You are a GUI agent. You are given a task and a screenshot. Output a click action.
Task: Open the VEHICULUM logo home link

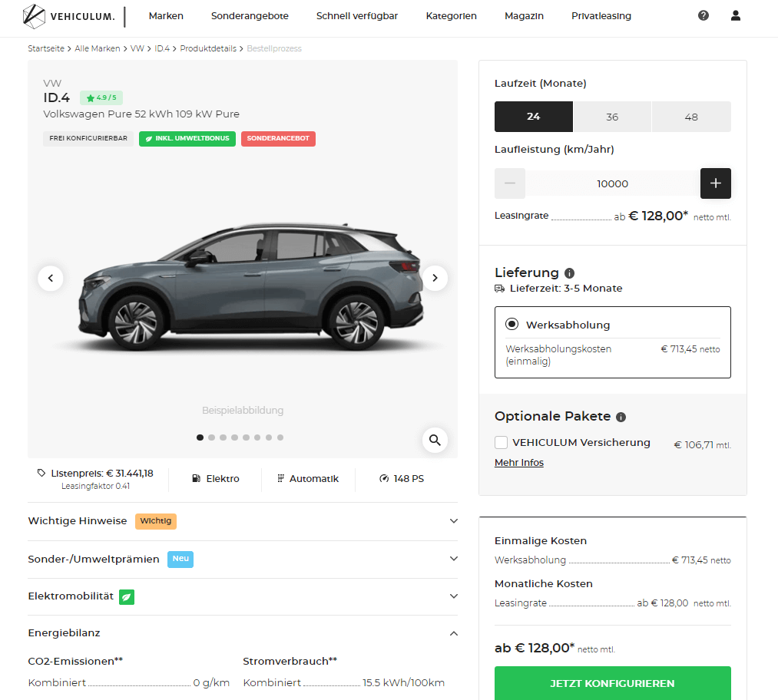(68, 16)
